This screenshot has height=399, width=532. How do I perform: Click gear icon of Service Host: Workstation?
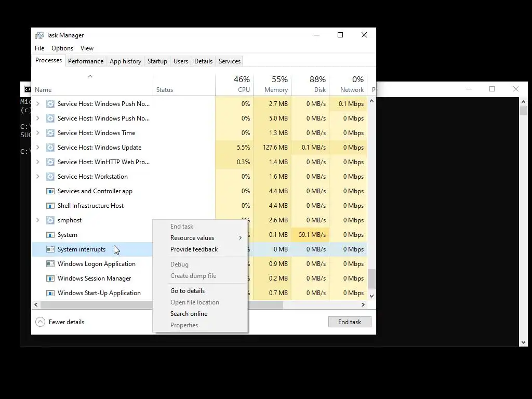click(50, 177)
